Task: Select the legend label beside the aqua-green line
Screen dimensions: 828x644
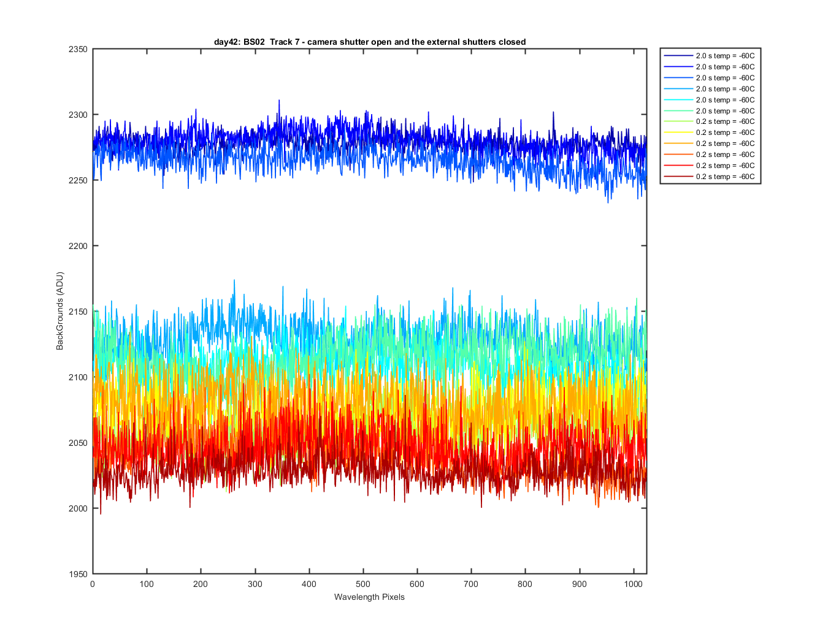Action: point(725,111)
